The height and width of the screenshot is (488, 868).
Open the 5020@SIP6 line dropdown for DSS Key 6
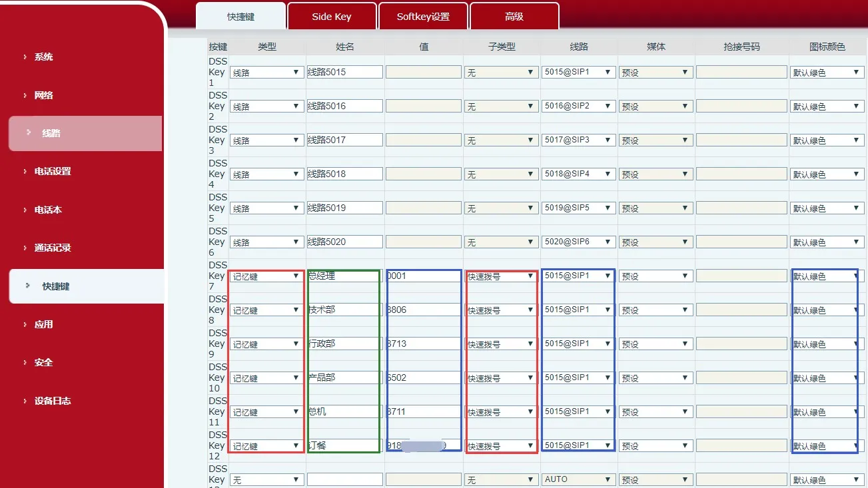click(577, 241)
